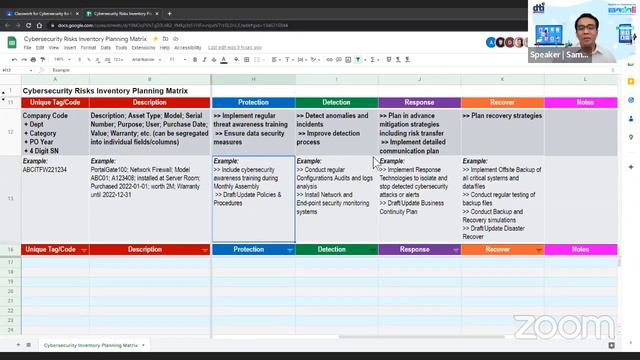Go to browser home page
Image resolution: width=640 pixels, height=360 pixels.
point(39,25)
